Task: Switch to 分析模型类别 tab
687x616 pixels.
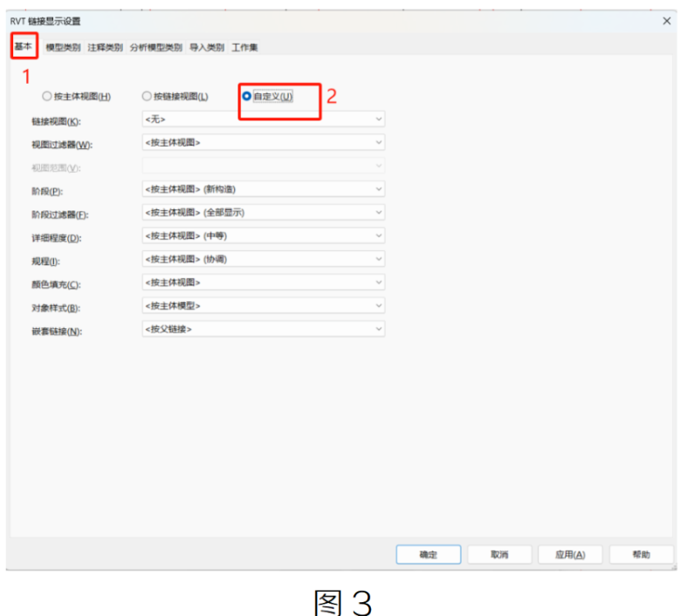Action: pyautogui.click(x=156, y=47)
